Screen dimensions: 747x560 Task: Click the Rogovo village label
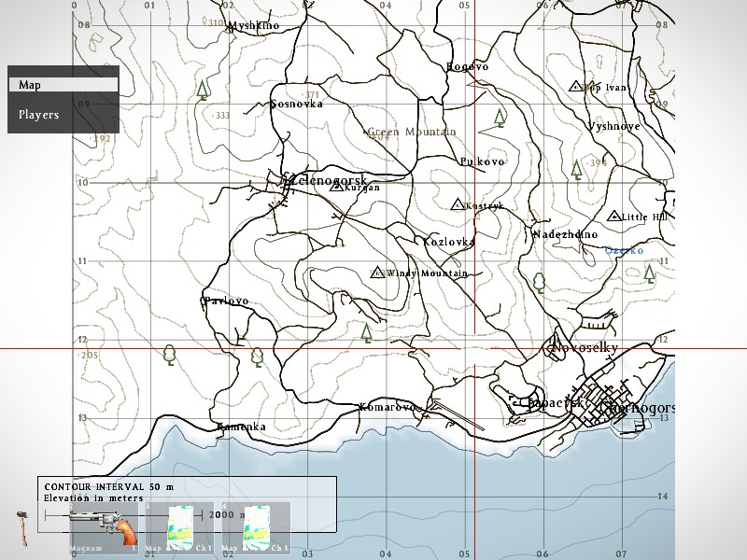(x=468, y=66)
